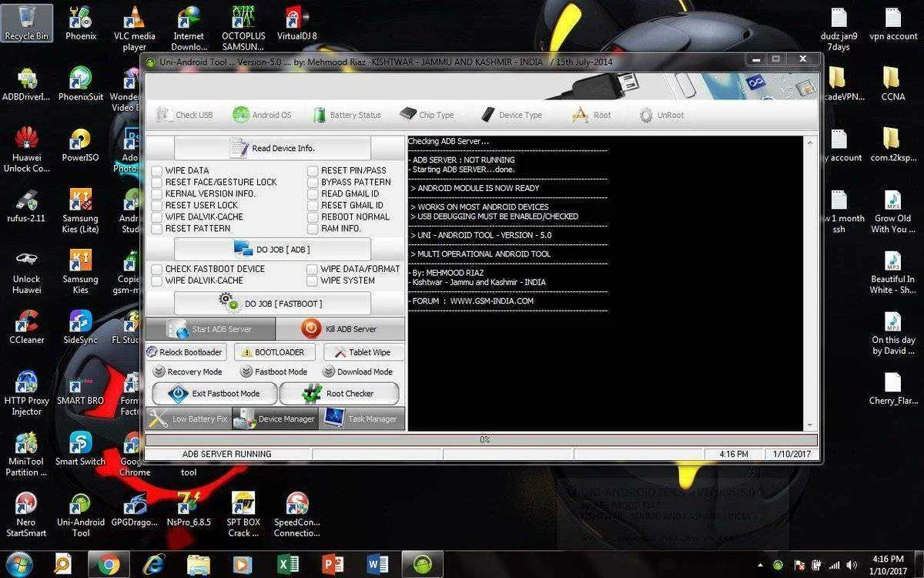
Task: Click the DO JOB [ ADB ] button
Action: click(x=273, y=250)
